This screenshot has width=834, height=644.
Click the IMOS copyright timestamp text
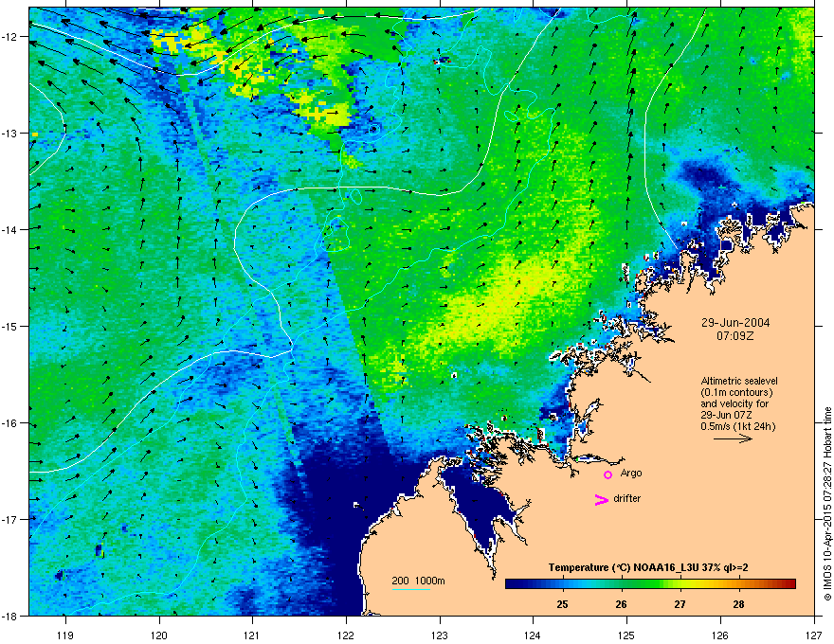(x=827, y=504)
